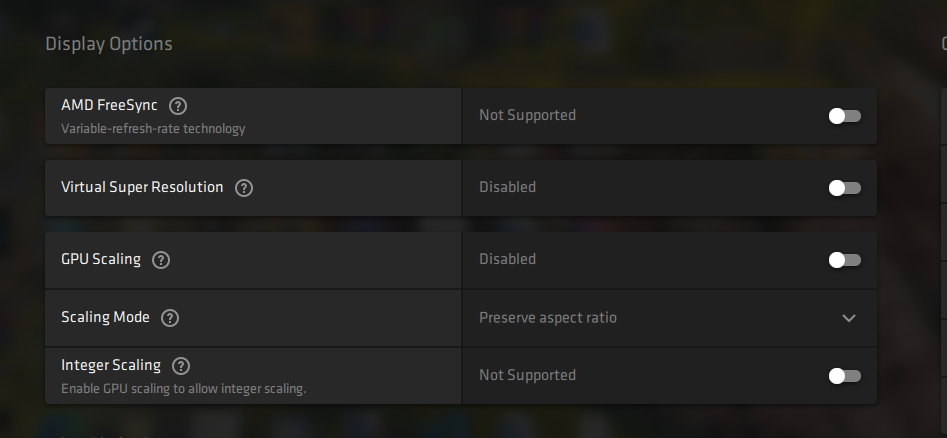Click the Scaling Mode label text
The height and width of the screenshot is (438, 947).
tap(105, 317)
